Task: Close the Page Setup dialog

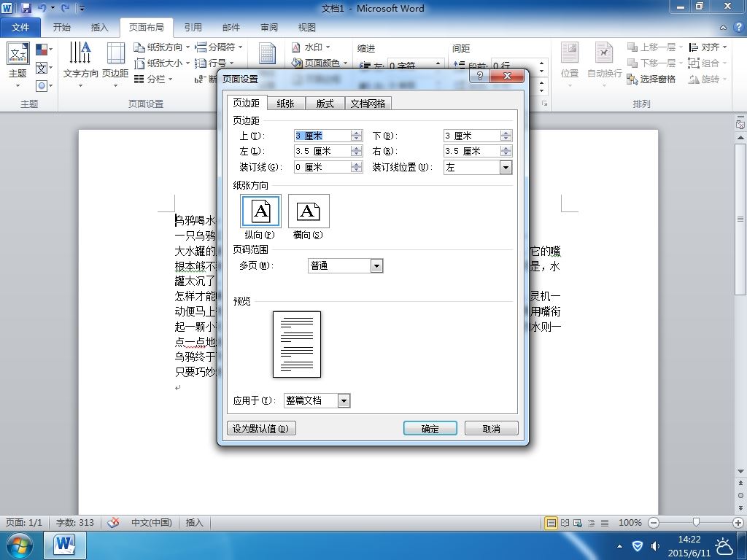Action: click(x=508, y=76)
